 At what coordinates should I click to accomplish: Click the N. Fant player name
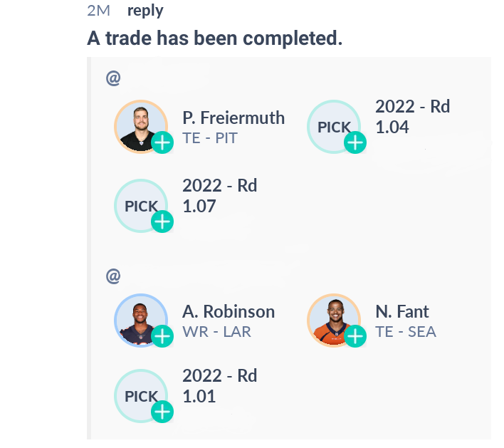[402, 312]
